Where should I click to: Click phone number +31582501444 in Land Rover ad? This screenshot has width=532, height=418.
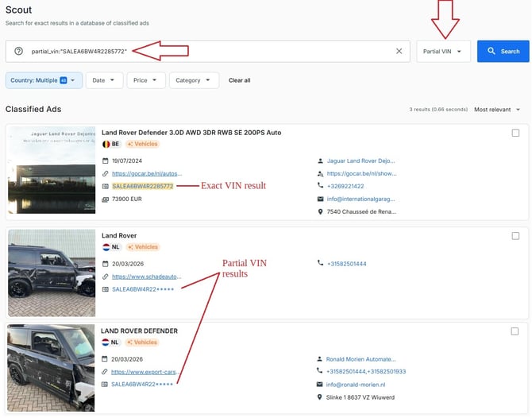pyautogui.click(x=346, y=264)
